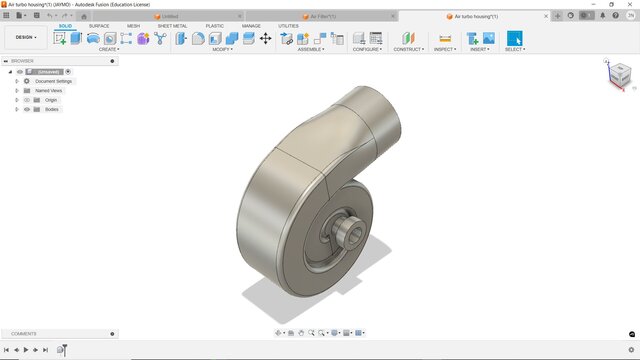Open the CREATE dropdown menu
Viewport: 640px width, 360px height.
click(x=109, y=49)
